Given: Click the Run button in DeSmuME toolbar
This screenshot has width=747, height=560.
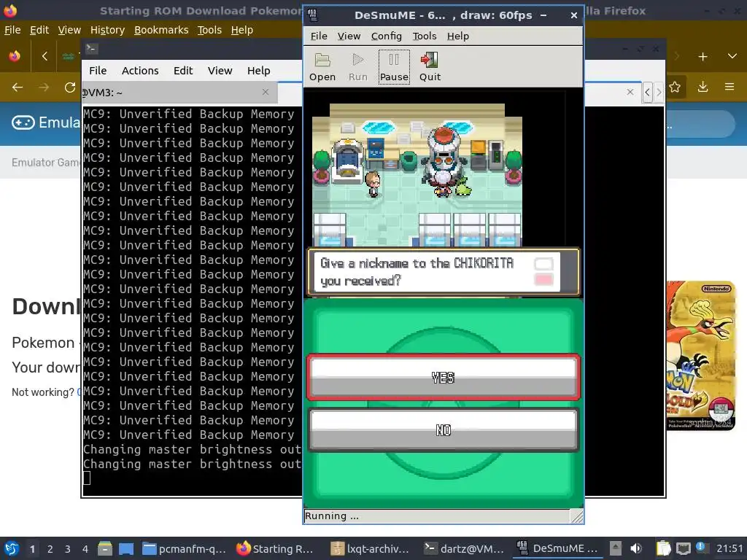Looking at the screenshot, I should [x=357, y=67].
